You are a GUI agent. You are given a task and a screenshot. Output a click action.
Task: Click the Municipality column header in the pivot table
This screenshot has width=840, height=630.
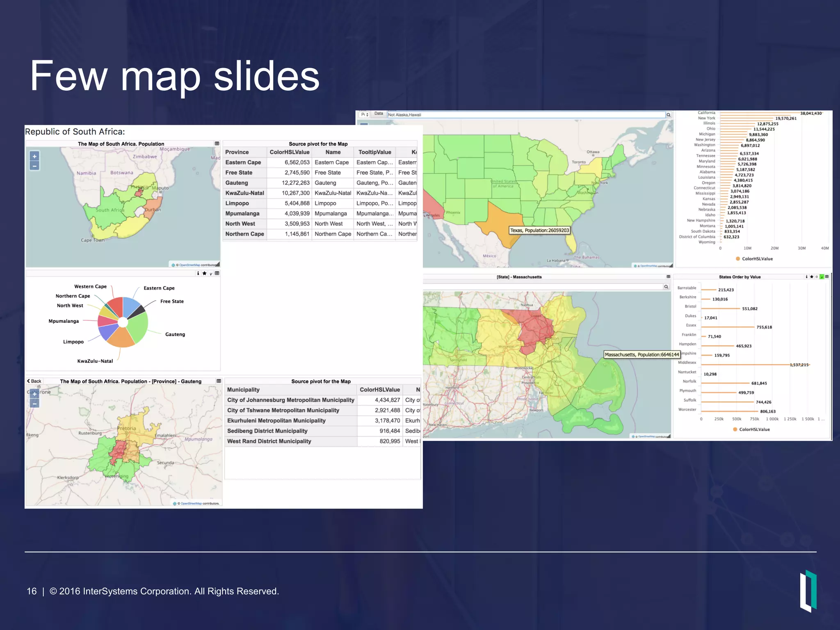(x=243, y=390)
